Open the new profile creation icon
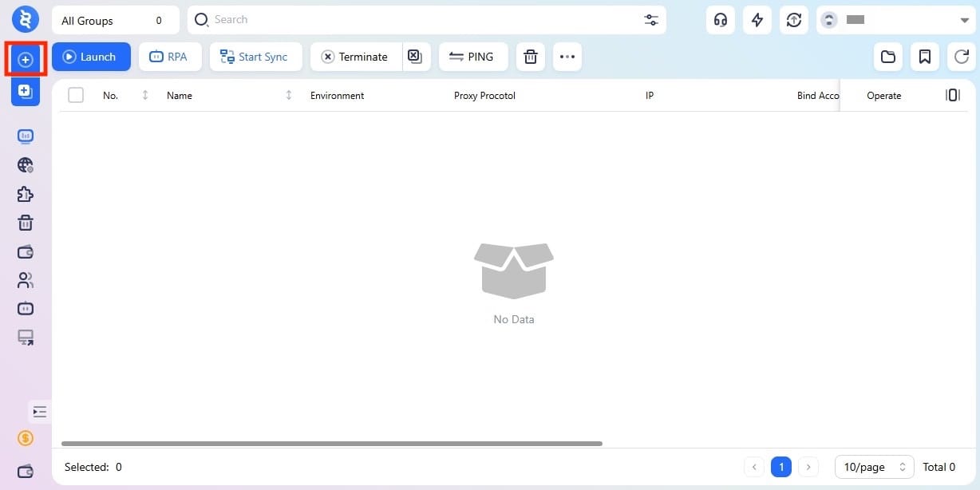This screenshot has width=980, height=490. point(26,59)
